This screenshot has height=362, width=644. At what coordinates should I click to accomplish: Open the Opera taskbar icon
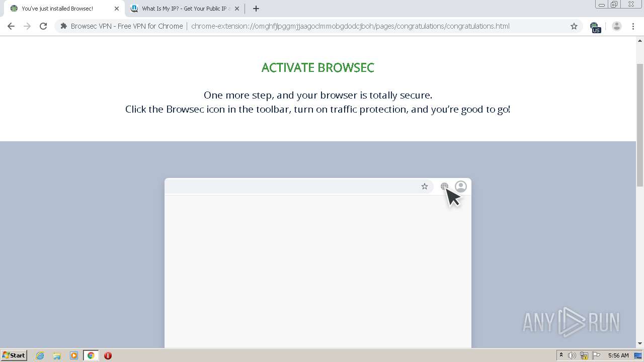pos(108,355)
